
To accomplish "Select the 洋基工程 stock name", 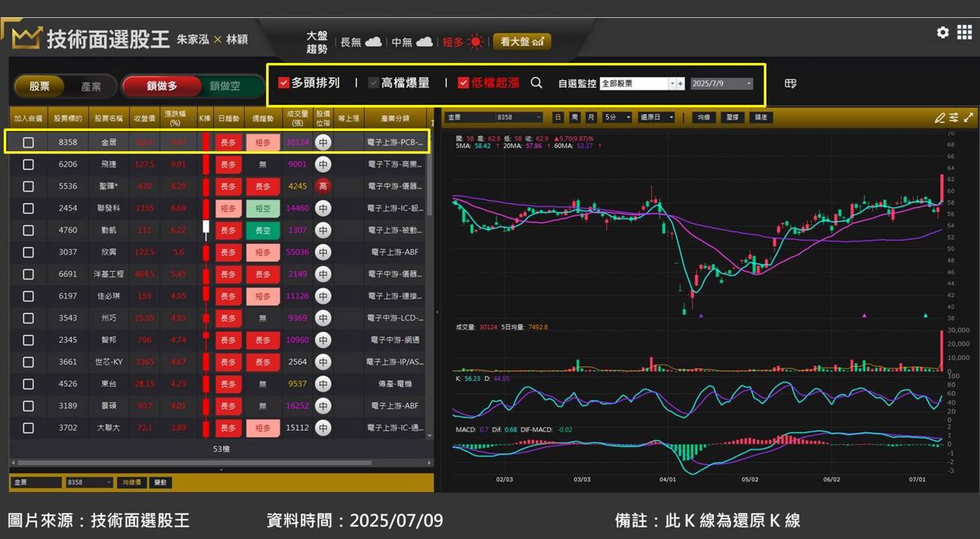I will click(x=109, y=274).
